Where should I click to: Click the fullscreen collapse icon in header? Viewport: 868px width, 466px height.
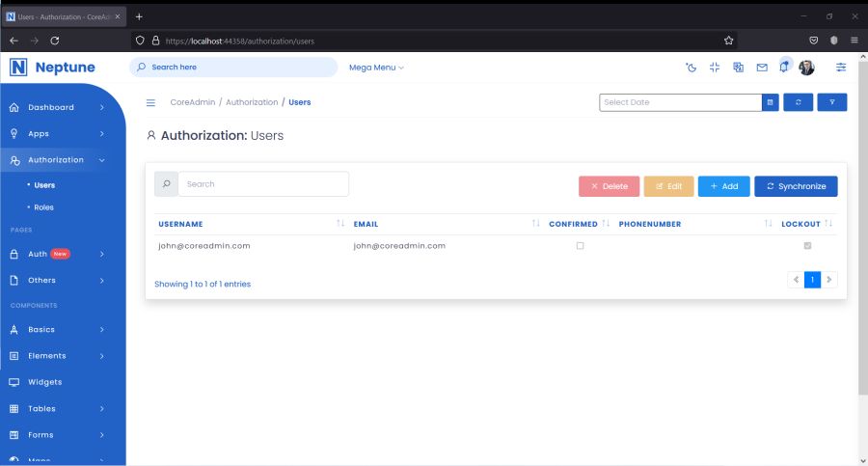click(715, 68)
